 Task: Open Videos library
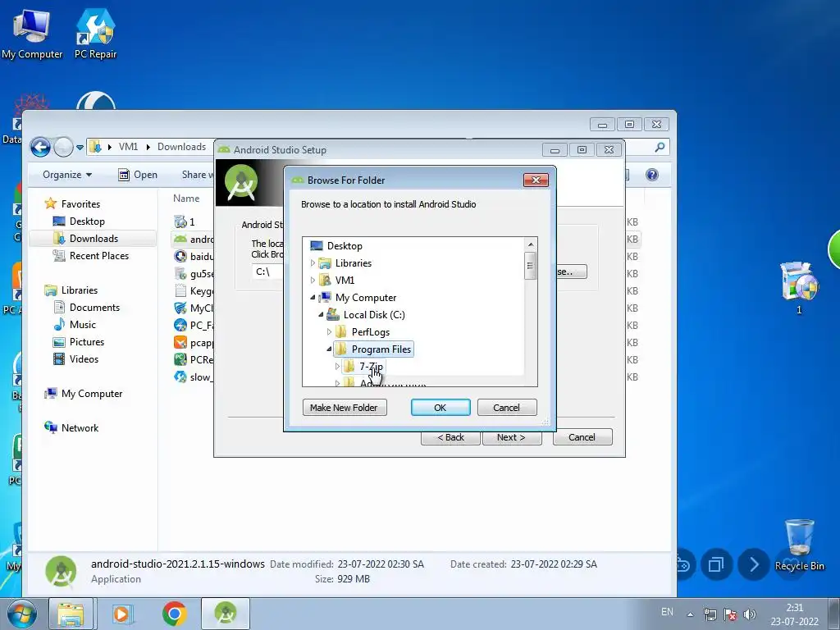(84, 359)
